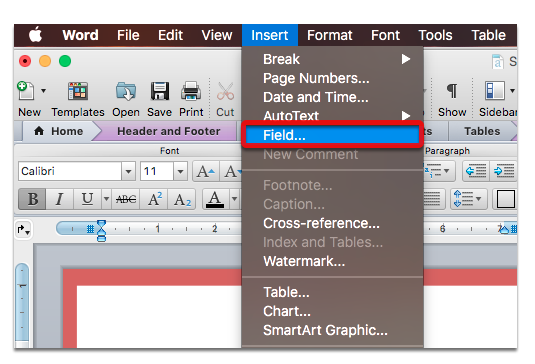Click the borders square icon
This screenshot has height=364, width=535.
505,199
